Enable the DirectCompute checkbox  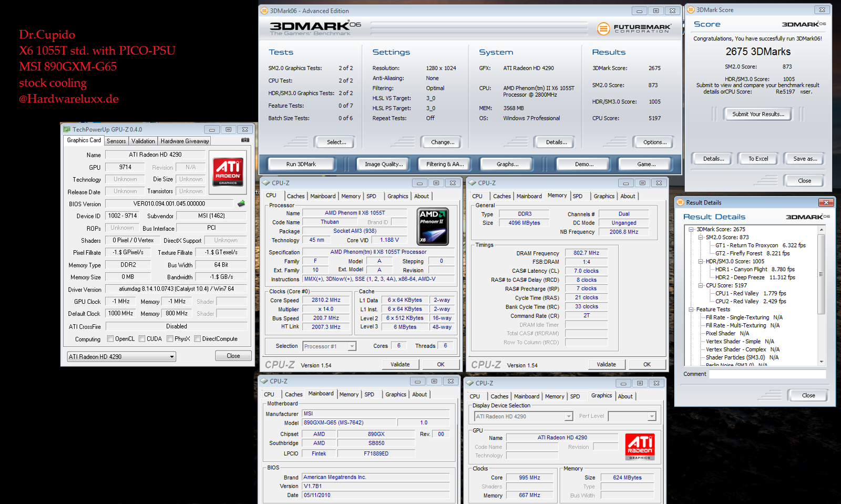pos(197,339)
